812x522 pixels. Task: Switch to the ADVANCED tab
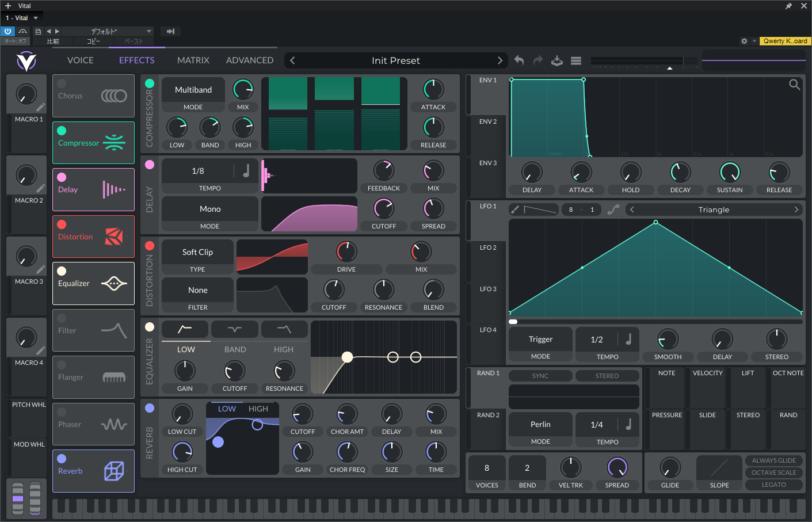[x=250, y=60]
